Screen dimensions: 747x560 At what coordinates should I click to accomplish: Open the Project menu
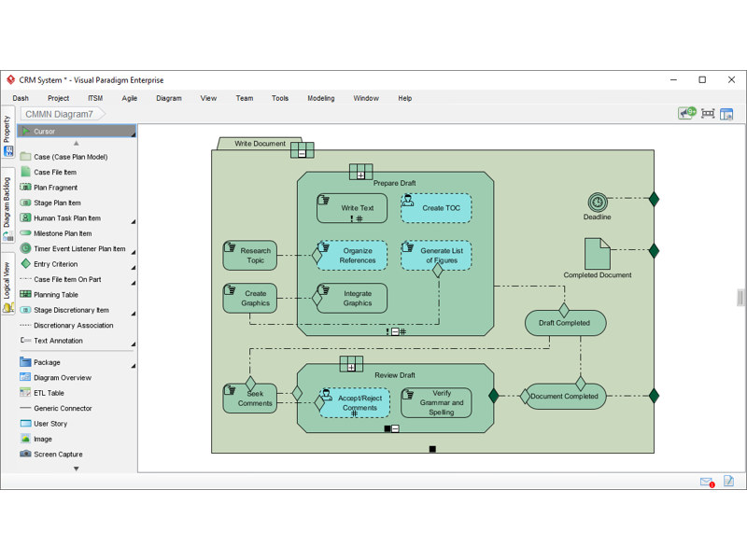coord(58,98)
